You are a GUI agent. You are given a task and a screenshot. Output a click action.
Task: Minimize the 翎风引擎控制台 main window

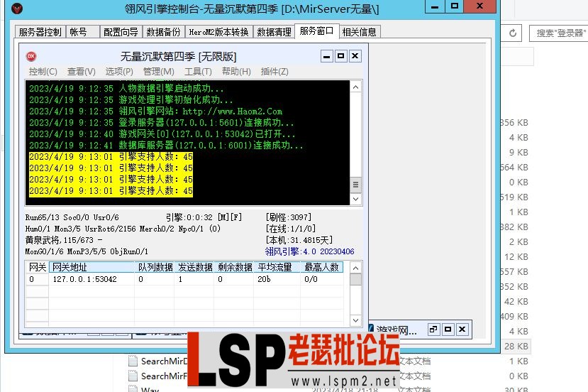tap(435, 6)
